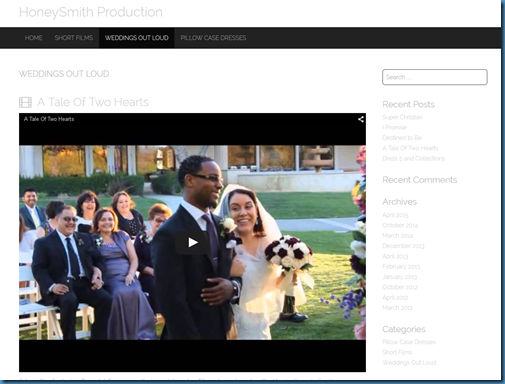Play the A Tale Of Two Hearts video
The height and width of the screenshot is (384, 505).
192,242
